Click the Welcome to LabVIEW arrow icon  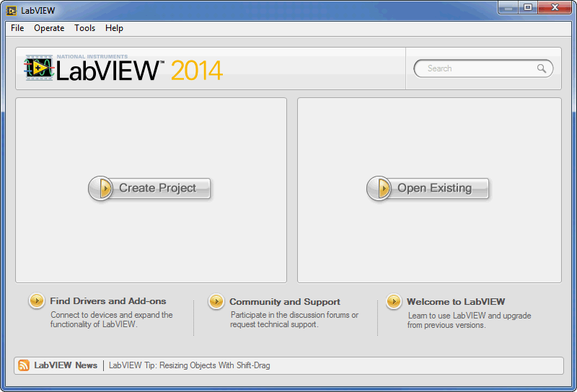coord(394,301)
